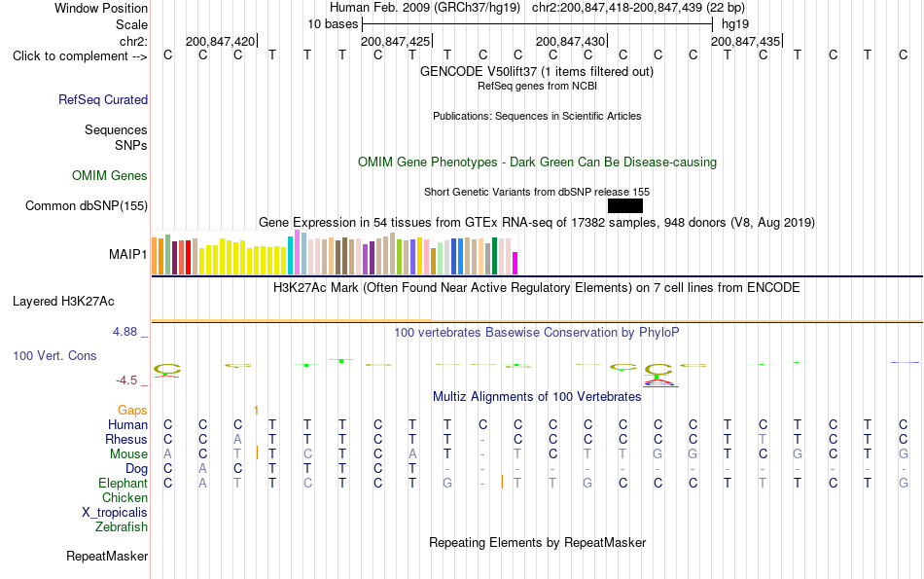Click the SNPs track label
Screen dimensions: 924x579
131,145
